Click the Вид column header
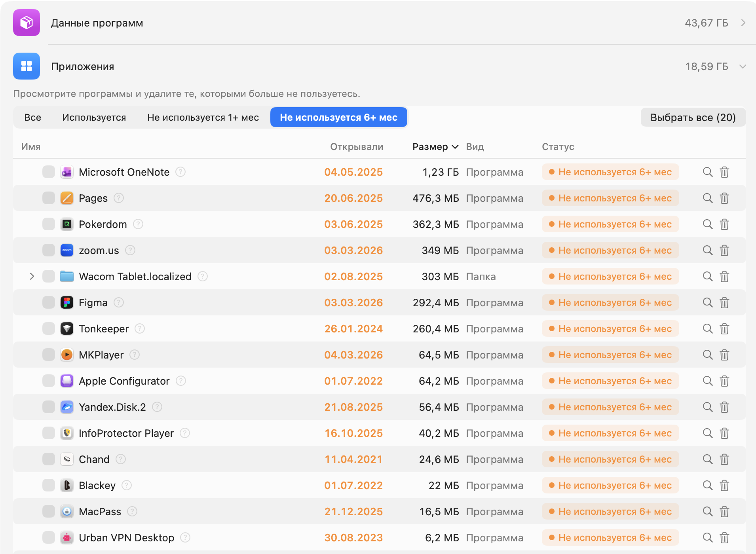 pos(475,147)
